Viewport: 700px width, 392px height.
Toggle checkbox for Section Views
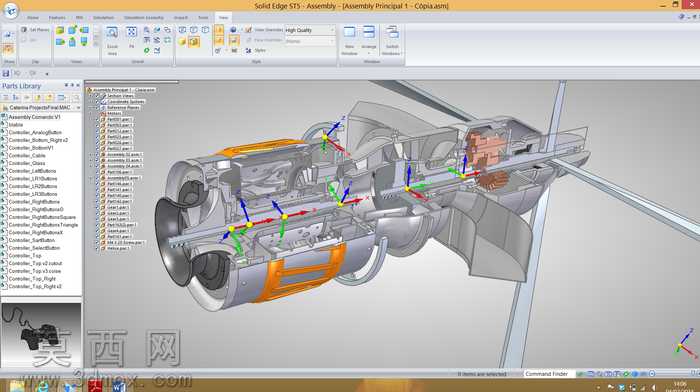pos(97,96)
